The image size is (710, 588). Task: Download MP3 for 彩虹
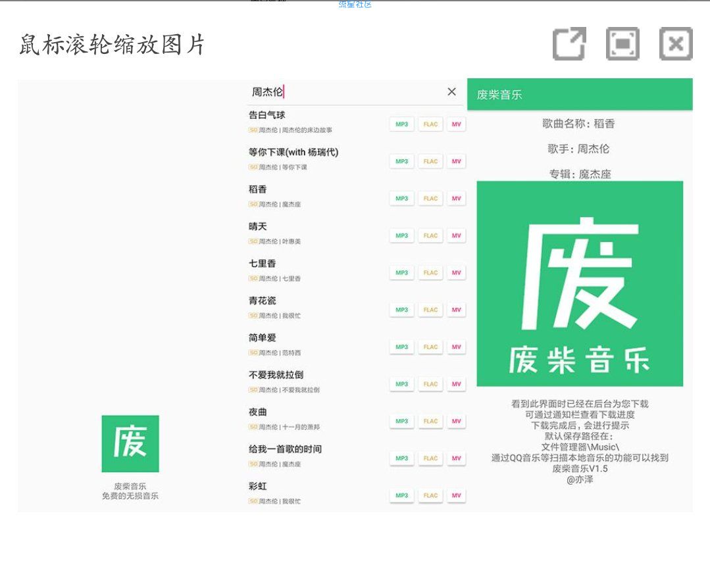[x=401, y=495]
